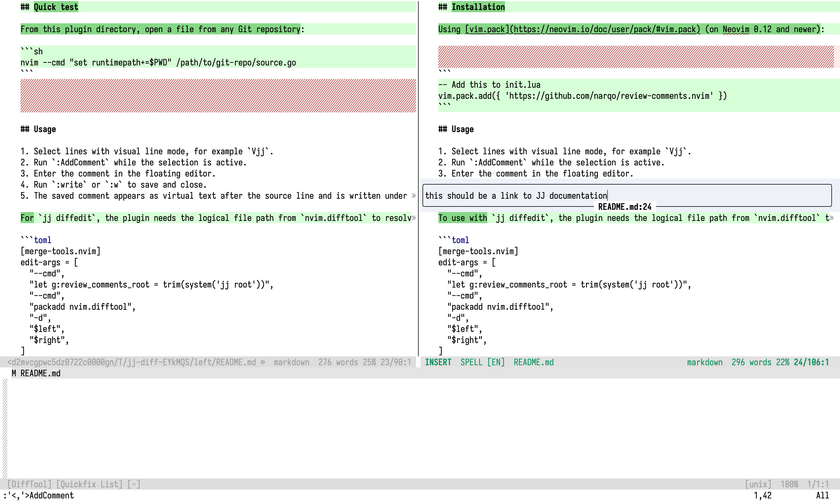Select the 'M README.md' quickfix entry
Image resolution: width=840 pixels, height=504 pixels.
coord(36,373)
